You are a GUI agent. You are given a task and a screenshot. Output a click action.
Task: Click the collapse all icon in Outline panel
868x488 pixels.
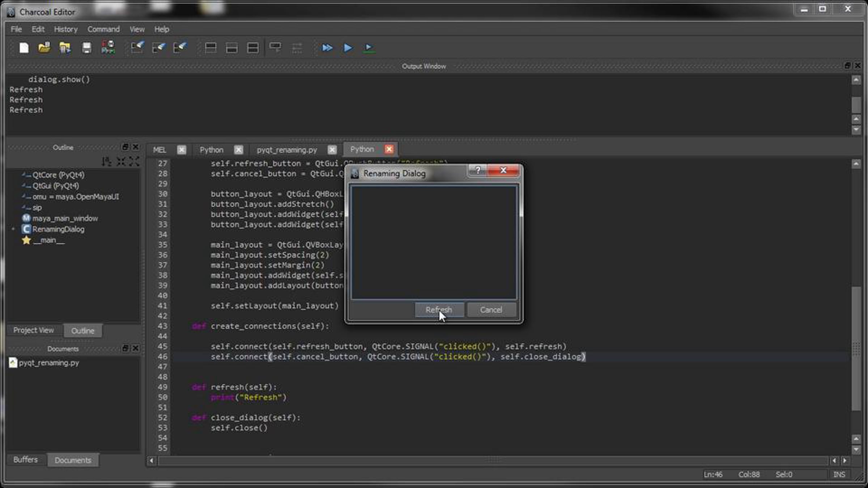(121, 162)
